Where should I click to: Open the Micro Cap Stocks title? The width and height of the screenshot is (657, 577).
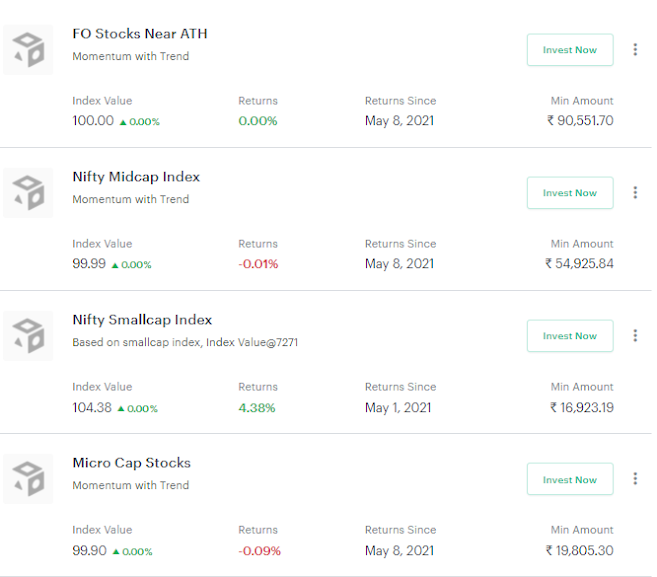point(132,463)
